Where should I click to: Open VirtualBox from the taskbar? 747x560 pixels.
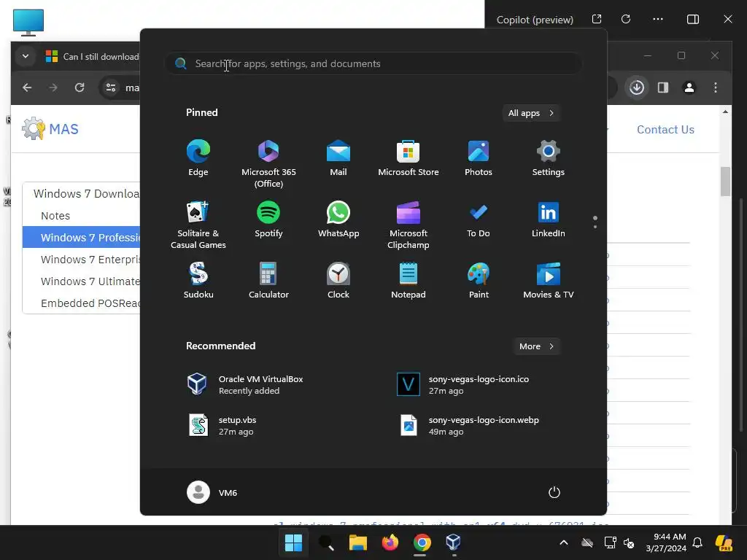[453, 542]
